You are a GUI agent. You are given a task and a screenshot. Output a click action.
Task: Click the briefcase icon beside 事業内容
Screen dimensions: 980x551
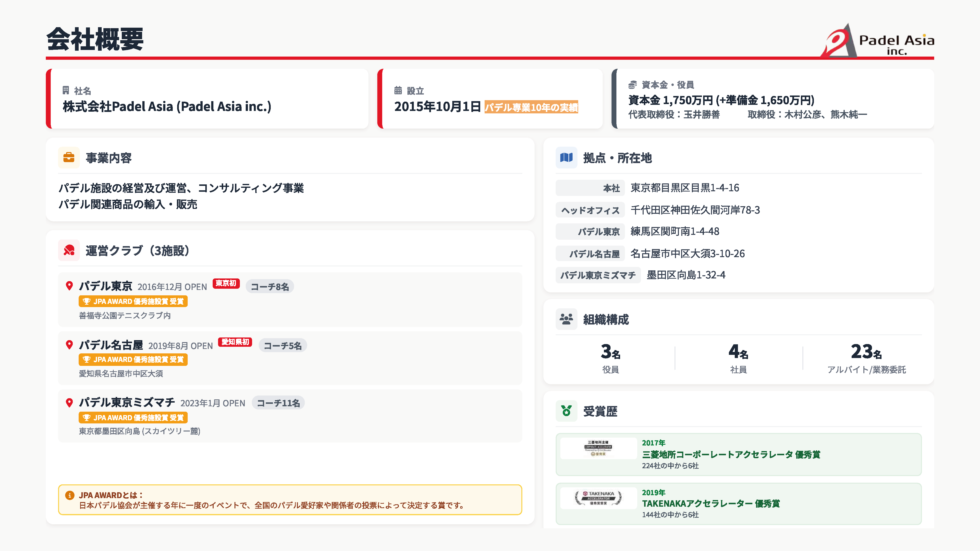tap(69, 157)
